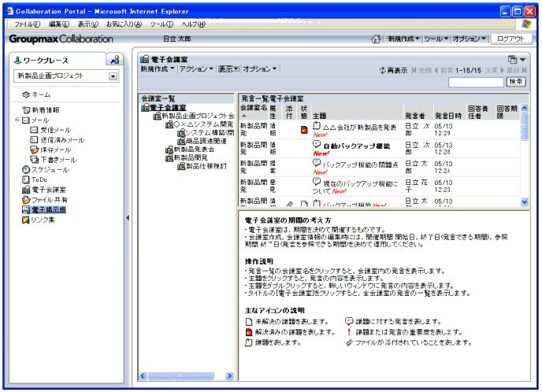The width and height of the screenshot is (542, 392).
Task: Open ToDo in the workplace sidebar
Action: (38, 179)
